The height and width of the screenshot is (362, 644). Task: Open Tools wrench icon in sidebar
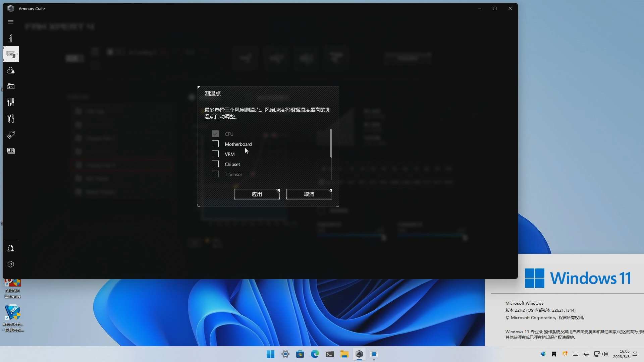(11, 118)
